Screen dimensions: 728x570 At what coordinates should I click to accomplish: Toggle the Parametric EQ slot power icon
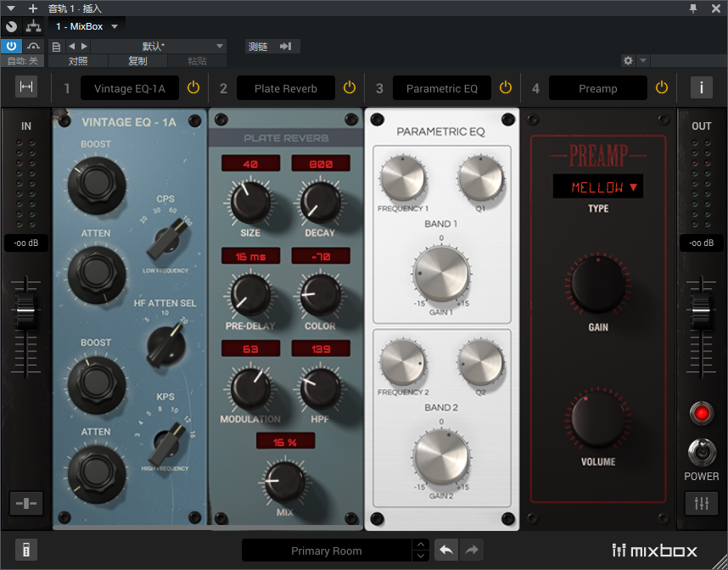click(505, 87)
